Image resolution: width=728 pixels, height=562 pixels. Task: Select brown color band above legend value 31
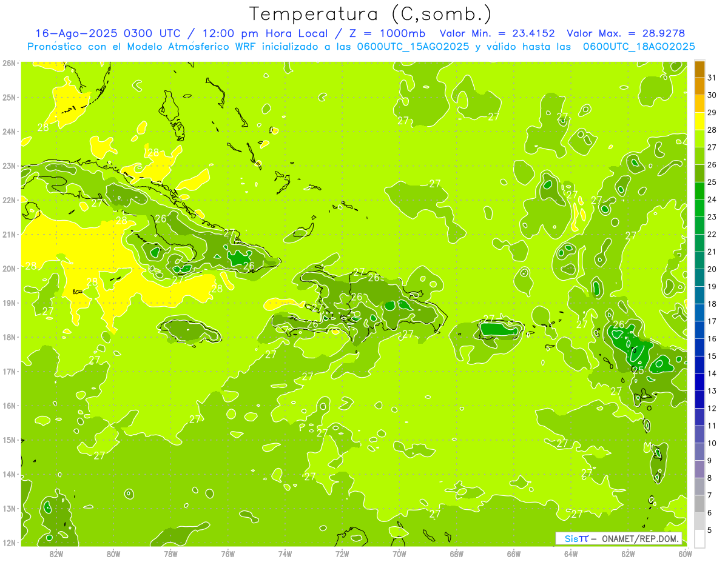pos(699,70)
